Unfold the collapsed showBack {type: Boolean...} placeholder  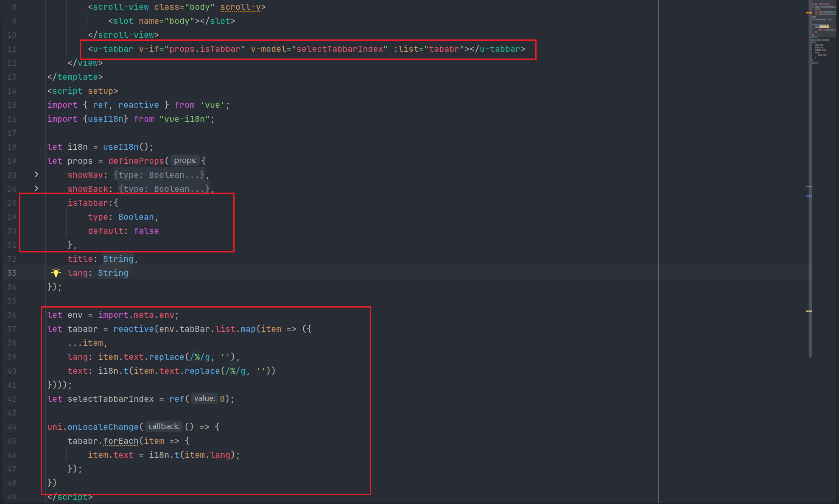pyautogui.click(x=164, y=189)
